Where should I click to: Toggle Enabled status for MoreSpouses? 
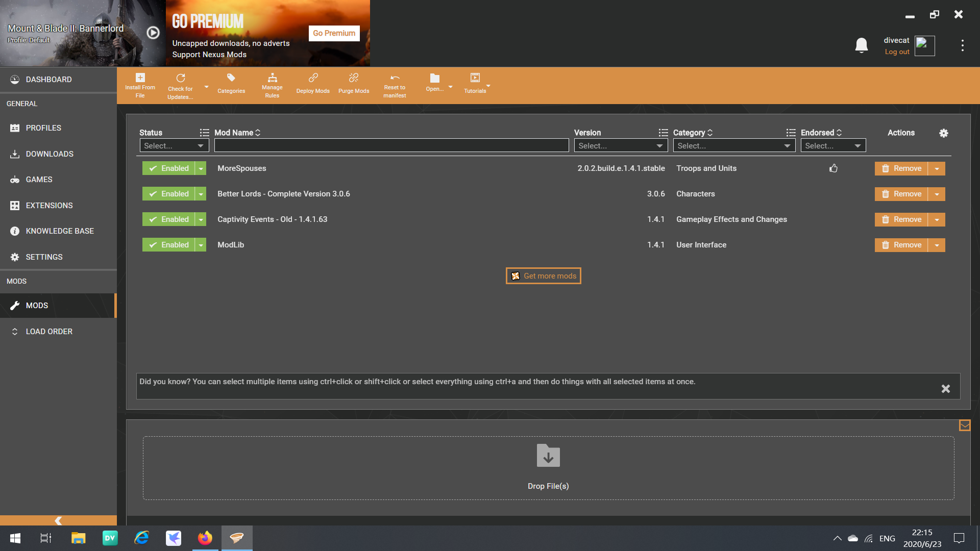pyautogui.click(x=168, y=168)
